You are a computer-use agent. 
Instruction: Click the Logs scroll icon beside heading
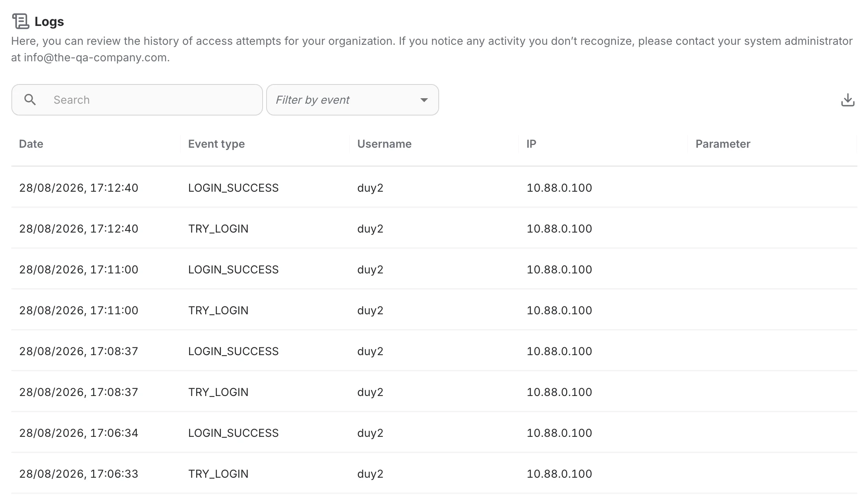[21, 21]
